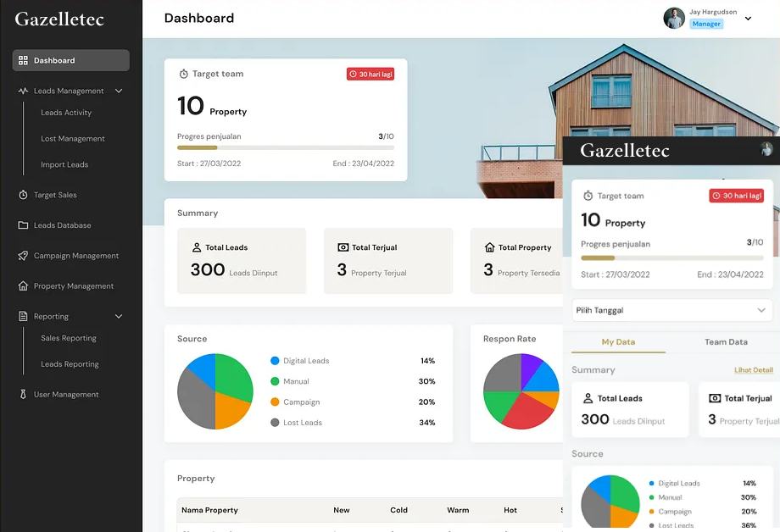Open the user profile dropdown arrow

pos(748,19)
